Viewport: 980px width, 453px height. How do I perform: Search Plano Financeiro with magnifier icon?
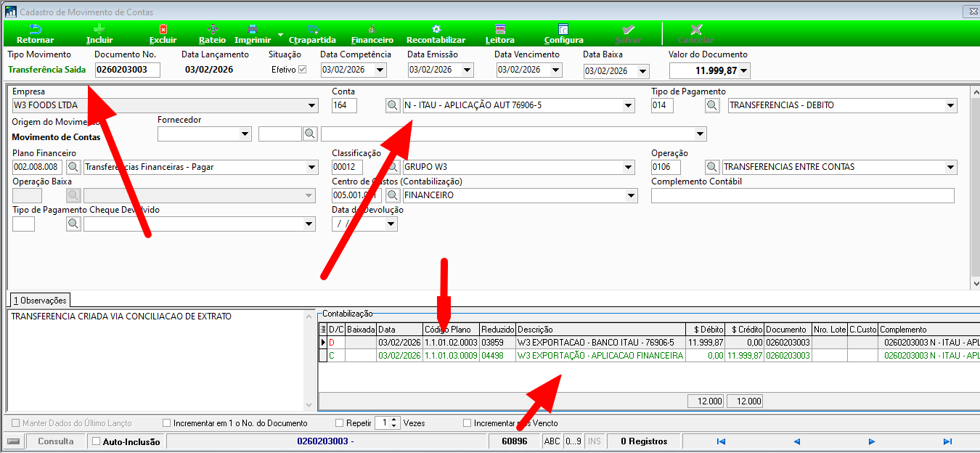[x=73, y=167]
